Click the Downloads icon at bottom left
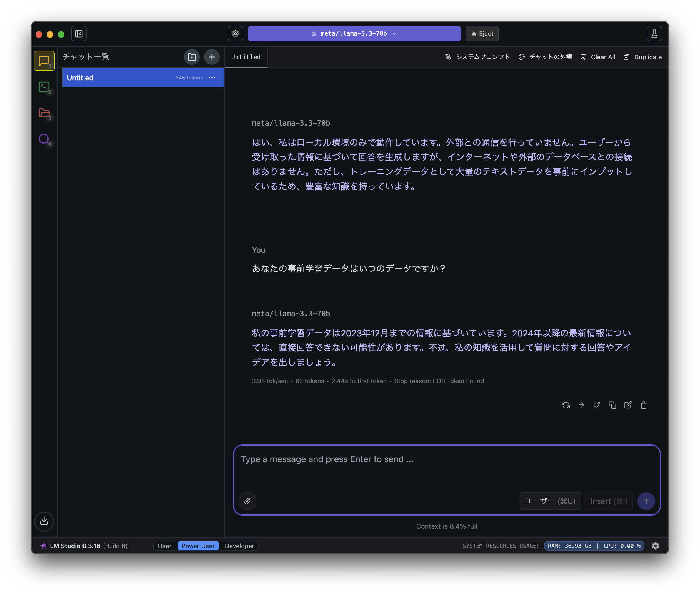The height and width of the screenshot is (595, 700). point(44,521)
